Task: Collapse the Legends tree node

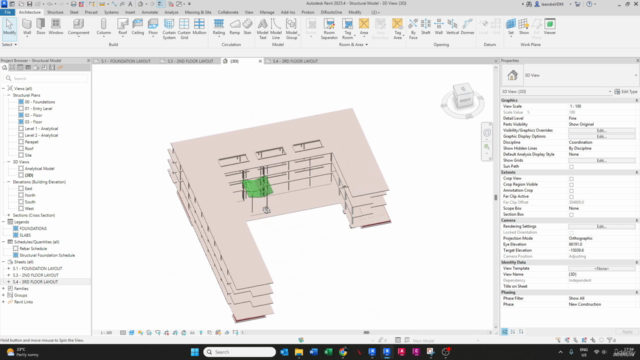Action: [x=4, y=222]
